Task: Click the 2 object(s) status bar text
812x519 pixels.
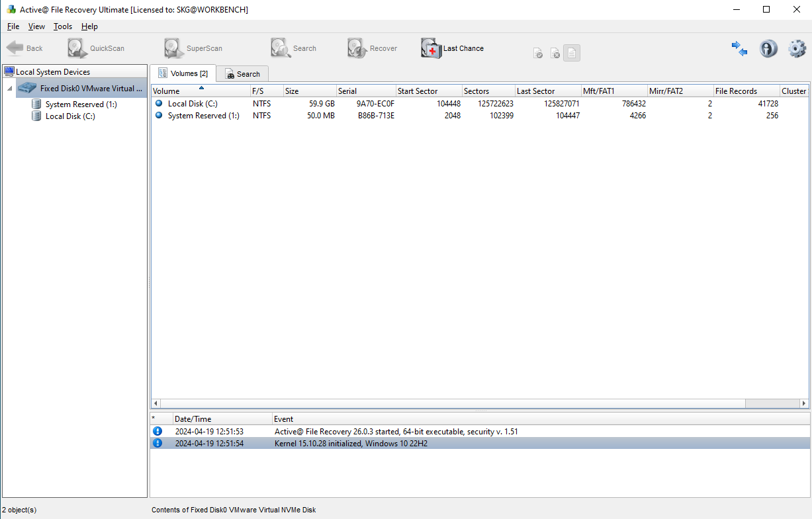Action: tap(19, 510)
